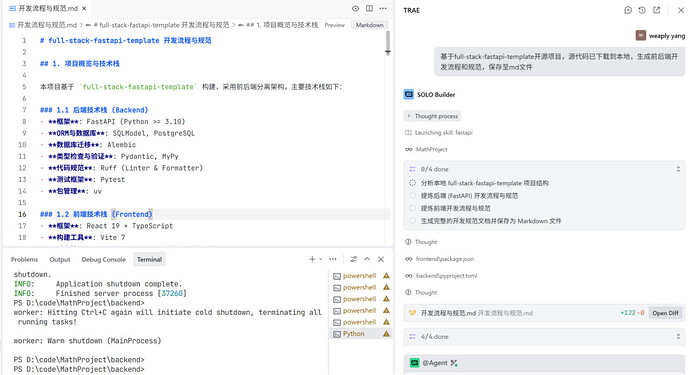Switch editor view to Preview
The image size is (690, 375).
pyautogui.click(x=334, y=25)
